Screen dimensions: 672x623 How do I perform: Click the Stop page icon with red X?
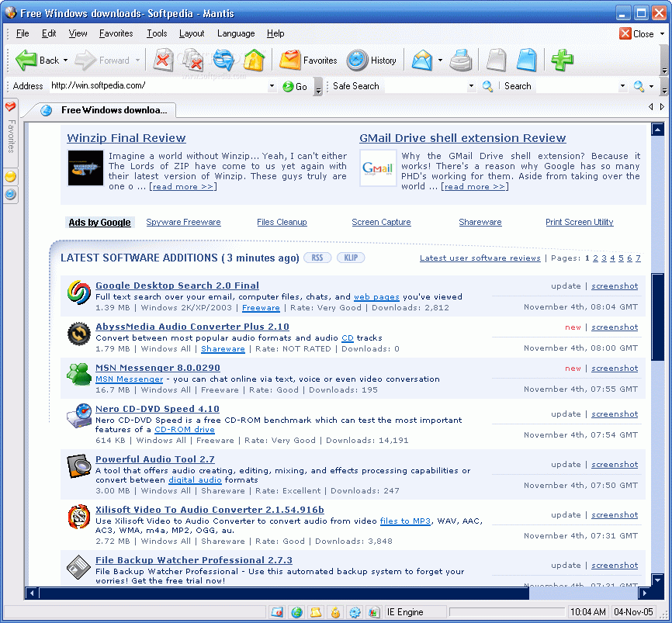[x=162, y=60]
